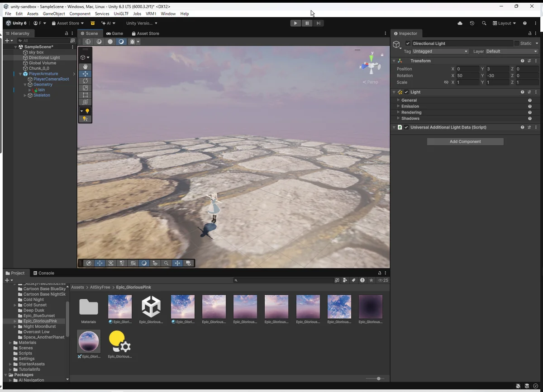Click the Add Component button
Screen dimensions: 543x392
pyautogui.click(x=465, y=142)
